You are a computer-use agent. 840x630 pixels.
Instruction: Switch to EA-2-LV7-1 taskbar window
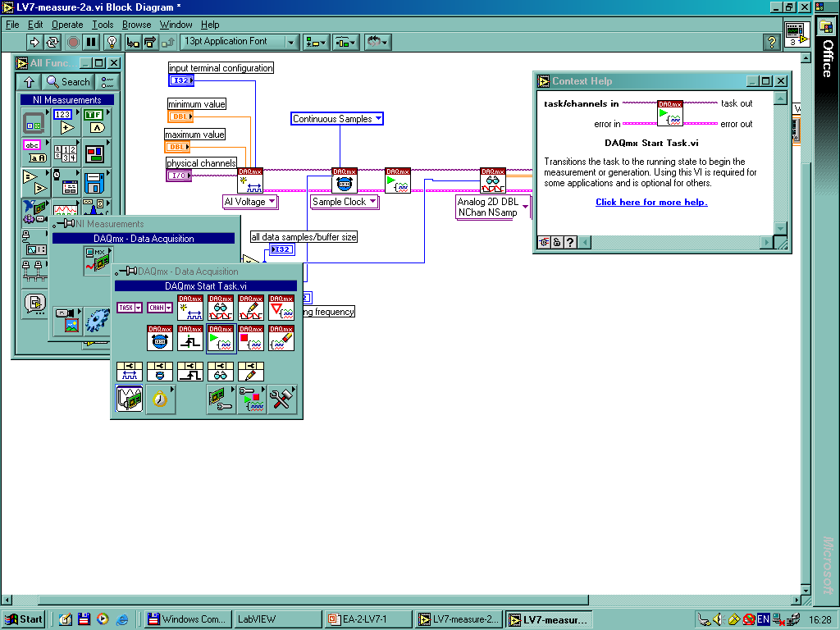coord(368,619)
